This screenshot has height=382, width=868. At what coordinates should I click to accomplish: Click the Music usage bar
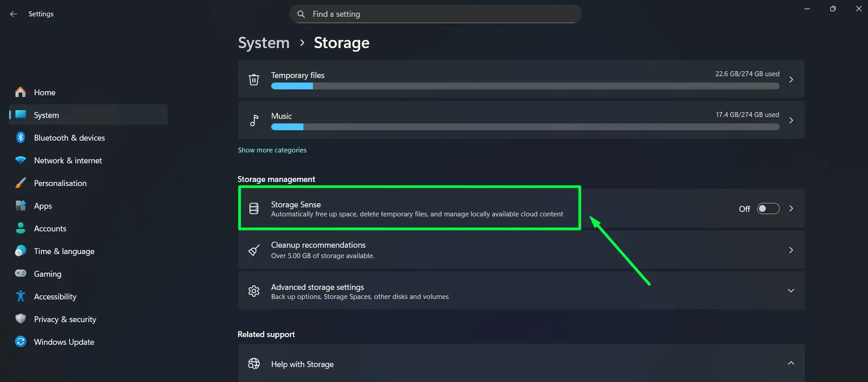point(525,127)
